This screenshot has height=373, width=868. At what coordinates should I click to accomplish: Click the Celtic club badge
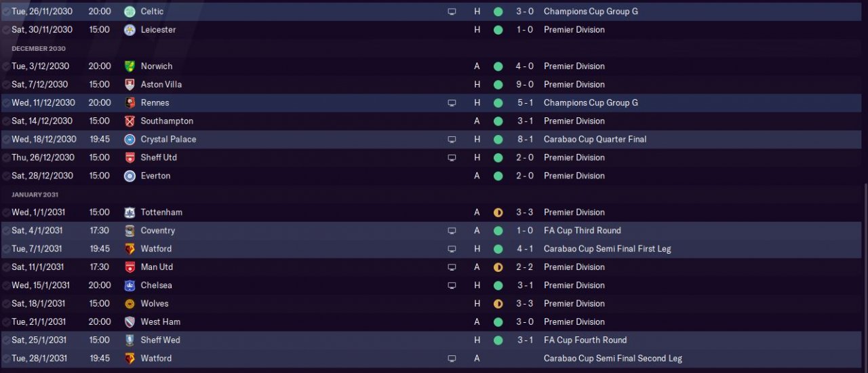click(x=130, y=12)
